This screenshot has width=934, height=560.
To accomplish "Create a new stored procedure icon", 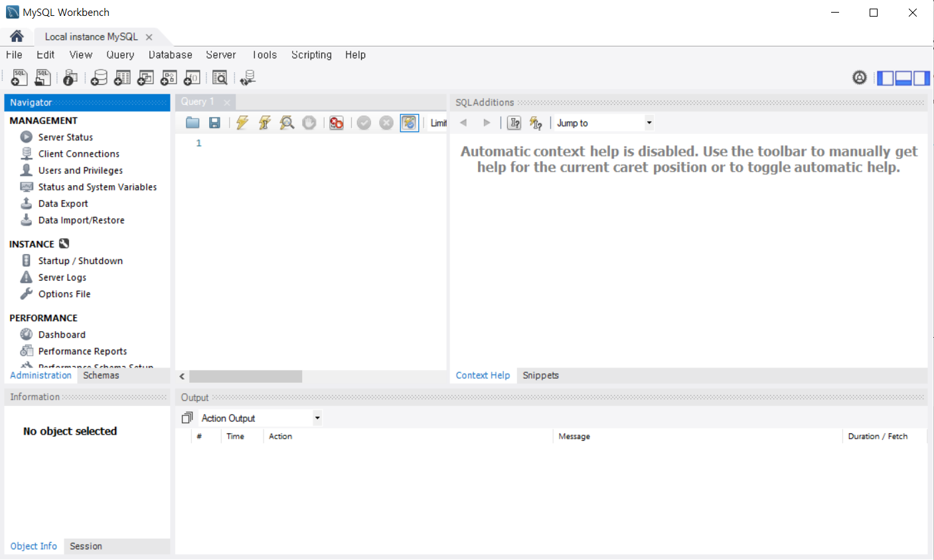I will [169, 78].
